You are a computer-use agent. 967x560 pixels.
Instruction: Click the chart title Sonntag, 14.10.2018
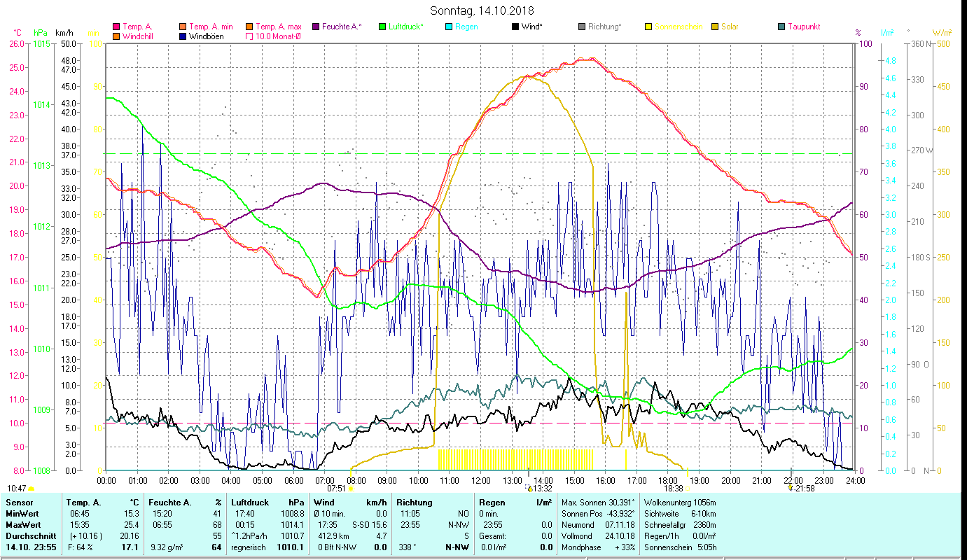click(x=483, y=10)
